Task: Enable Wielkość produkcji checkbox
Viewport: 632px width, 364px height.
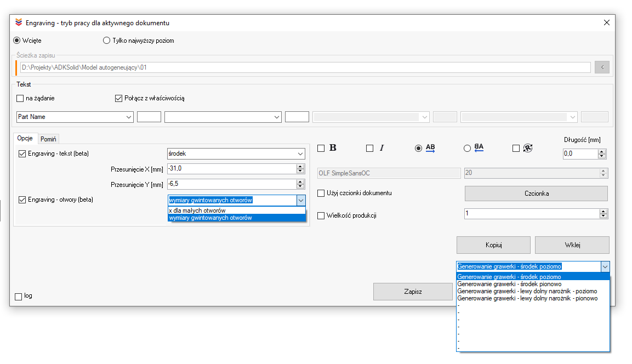Action: [x=321, y=215]
